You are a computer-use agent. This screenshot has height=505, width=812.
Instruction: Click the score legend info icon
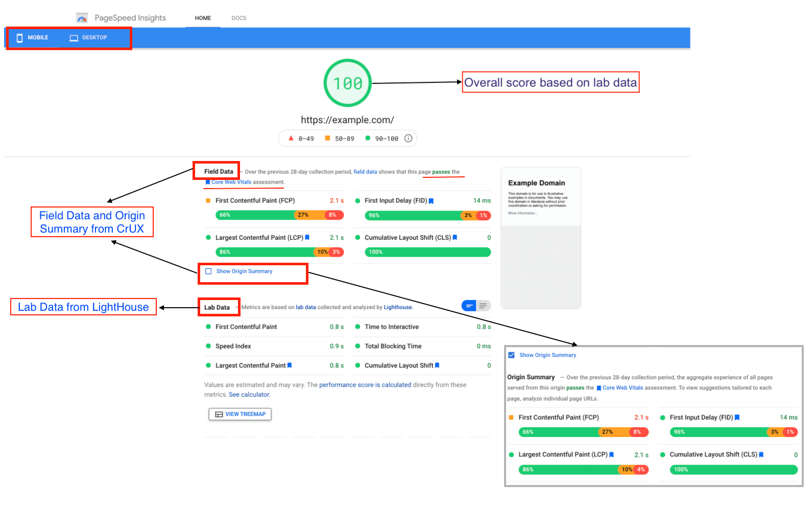408,139
